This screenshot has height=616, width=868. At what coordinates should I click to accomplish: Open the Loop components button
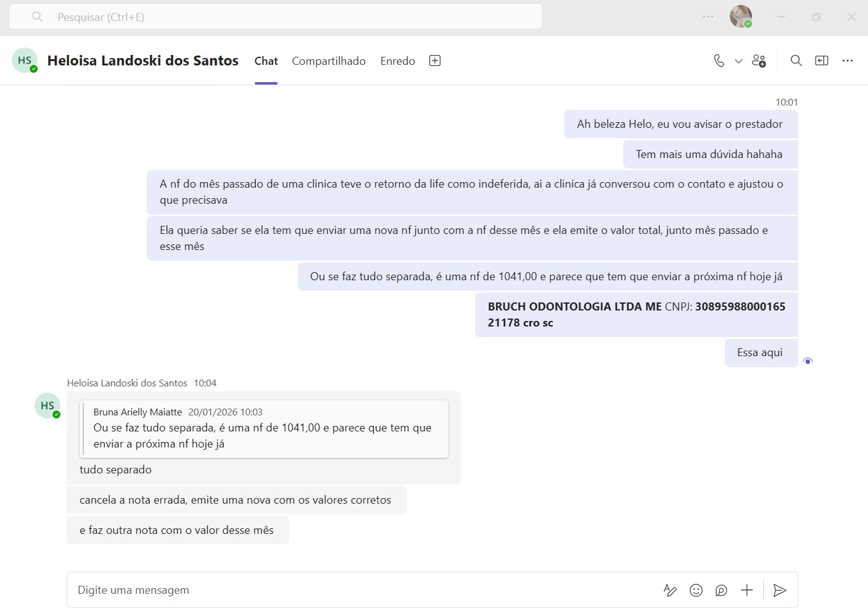(721, 591)
